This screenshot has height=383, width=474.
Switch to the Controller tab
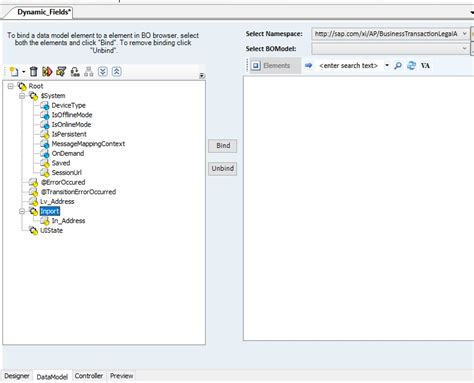89,376
